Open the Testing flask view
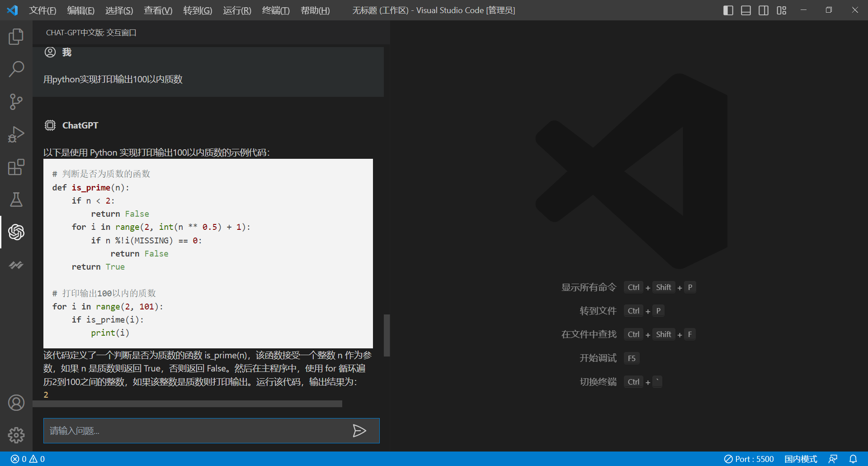Screen dimensions: 868x466 tap(16, 200)
